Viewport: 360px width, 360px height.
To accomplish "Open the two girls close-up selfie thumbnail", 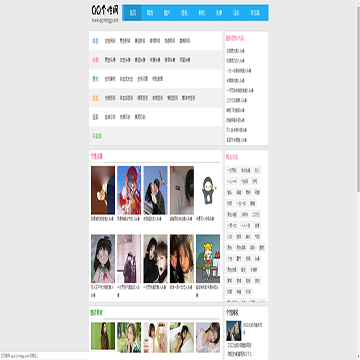I will click(x=182, y=259).
